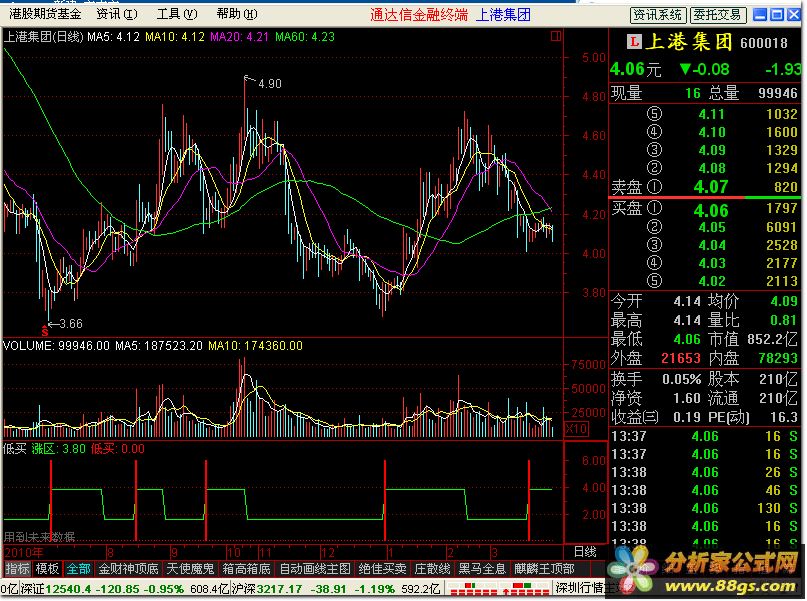Click the 外盘 21653 value

click(680, 358)
